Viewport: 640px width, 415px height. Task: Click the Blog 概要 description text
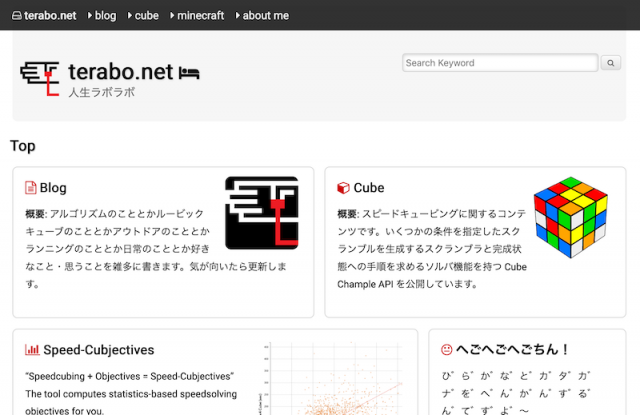tap(156, 249)
